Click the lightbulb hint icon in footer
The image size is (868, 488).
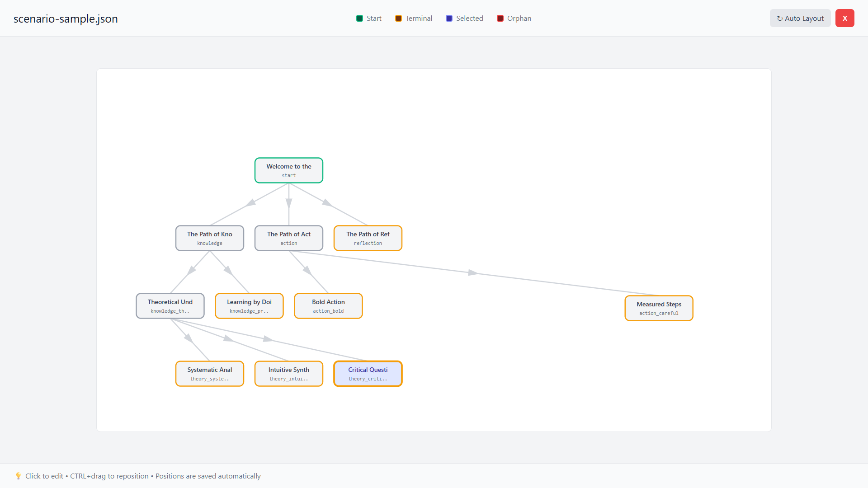(18, 476)
